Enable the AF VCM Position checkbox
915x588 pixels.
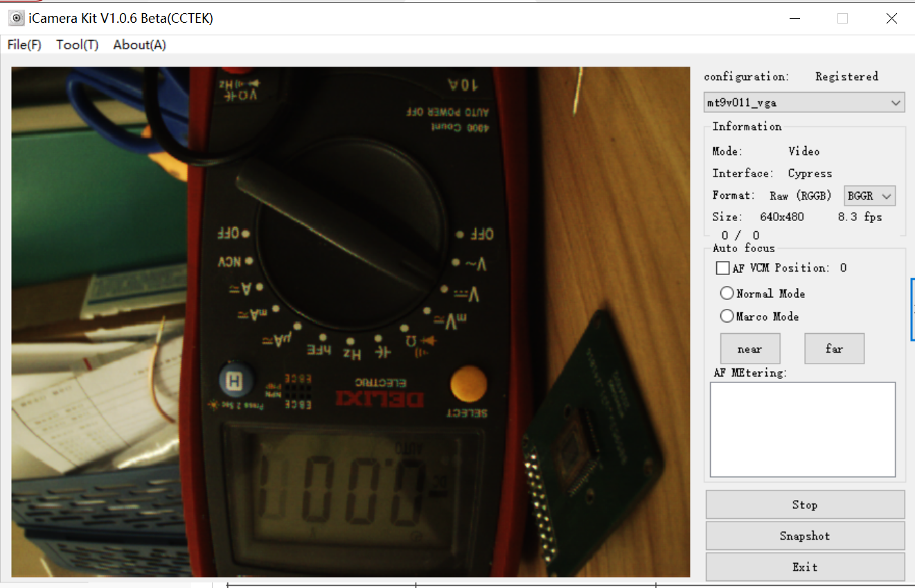click(x=722, y=268)
